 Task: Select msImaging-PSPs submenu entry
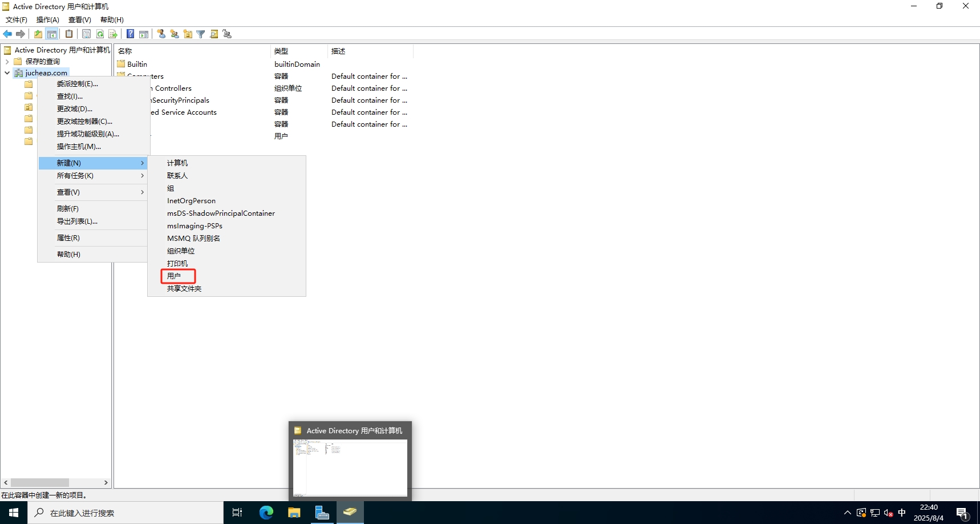tap(226, 226)
